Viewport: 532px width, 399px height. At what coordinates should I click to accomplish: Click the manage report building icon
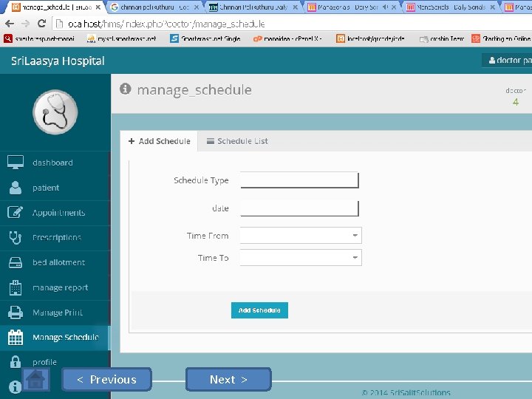tap(16, 287)
